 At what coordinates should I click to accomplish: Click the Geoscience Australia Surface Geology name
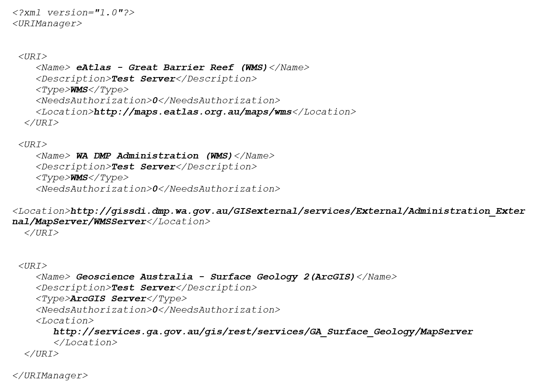[216, 277]
